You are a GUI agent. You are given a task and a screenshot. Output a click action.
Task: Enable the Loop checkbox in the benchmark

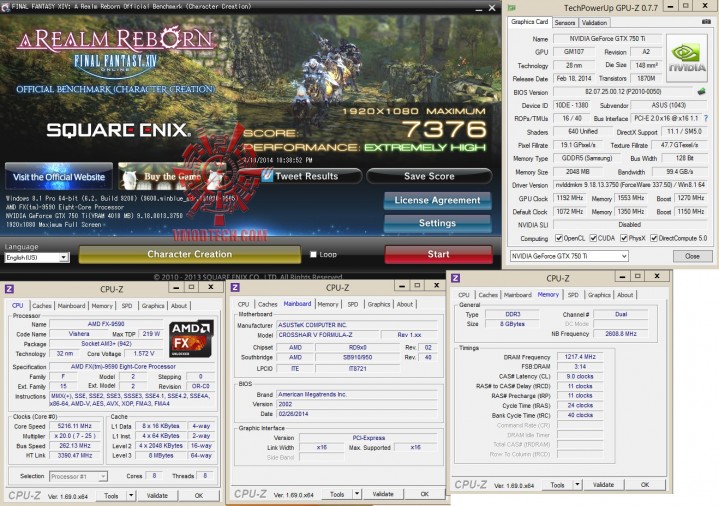coord(313,254)
